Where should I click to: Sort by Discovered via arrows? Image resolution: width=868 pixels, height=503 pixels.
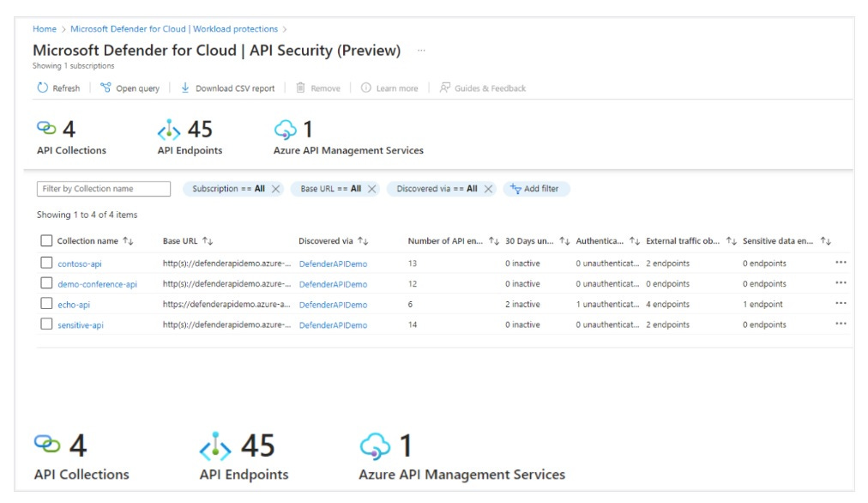363,241
